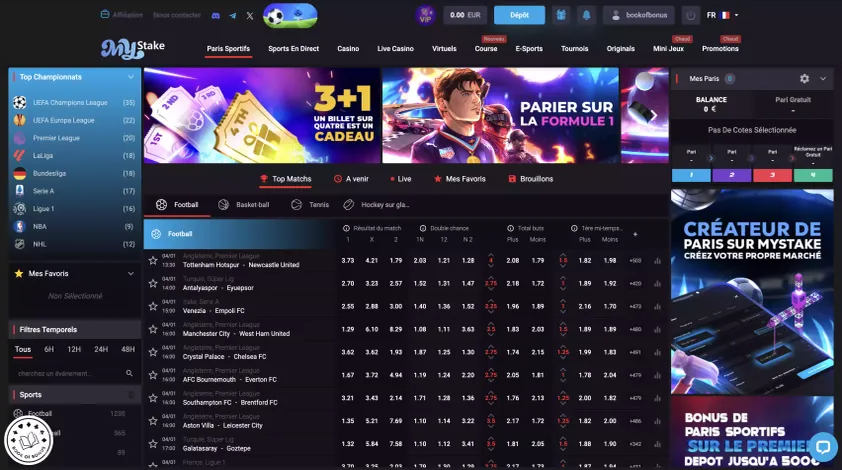Add more market columns with plus

click(x=635, y=234)
